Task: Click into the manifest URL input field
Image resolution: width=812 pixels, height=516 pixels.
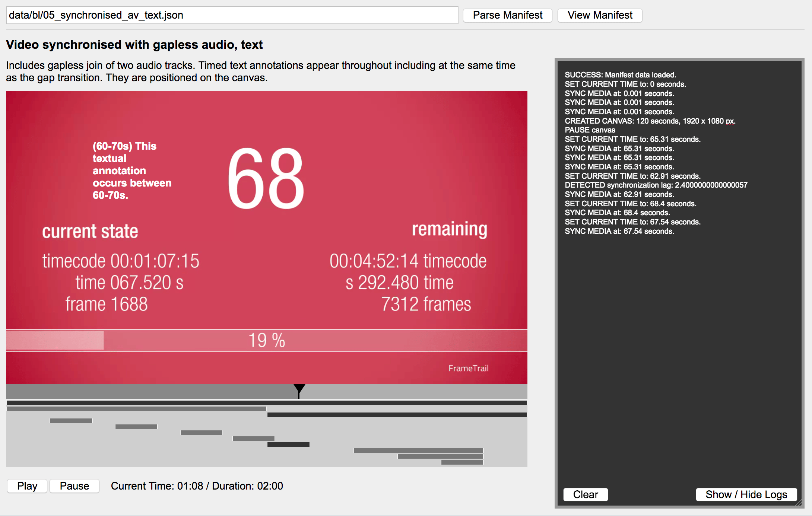Action: [232, 15]
